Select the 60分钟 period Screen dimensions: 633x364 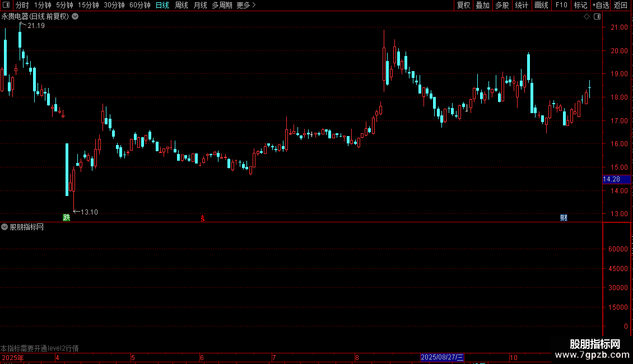click(x=139, y=5)
